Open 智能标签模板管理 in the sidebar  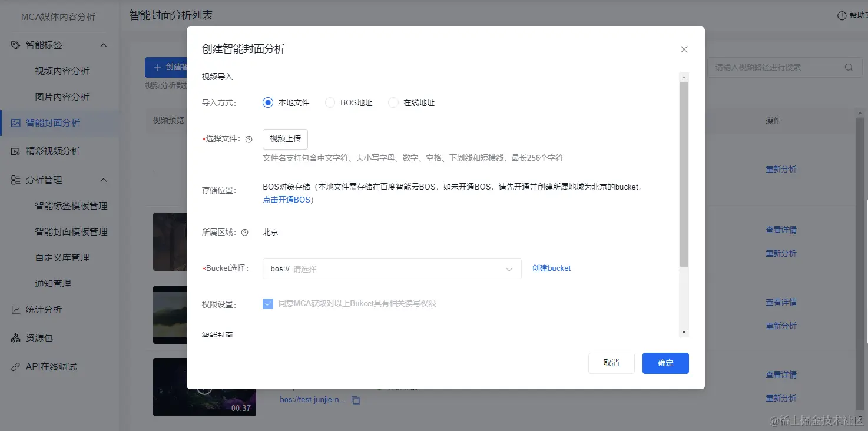coord(71,205)
